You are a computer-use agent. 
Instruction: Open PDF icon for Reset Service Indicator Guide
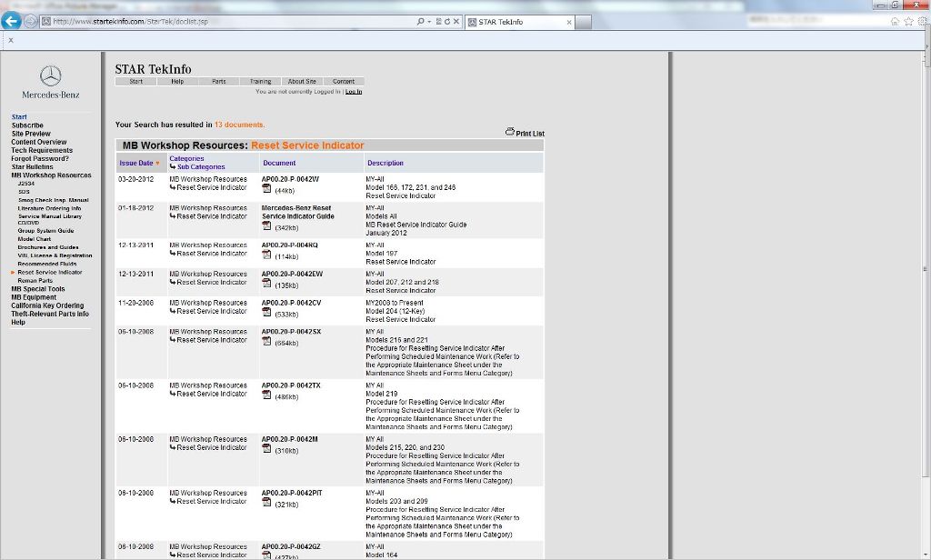point(266,225)
